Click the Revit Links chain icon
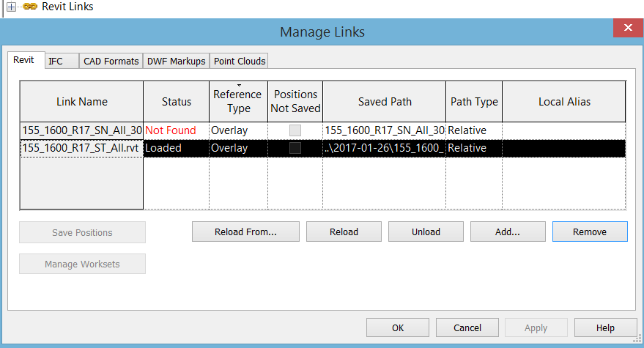Viewport: 644px width, 348px height. pos(29,7)
